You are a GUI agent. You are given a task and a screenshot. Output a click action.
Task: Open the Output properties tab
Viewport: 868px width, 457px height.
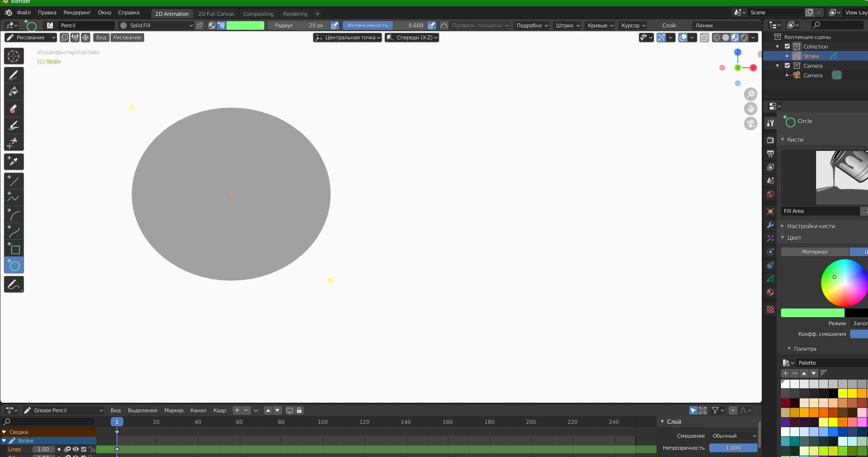pyautogui.click(x=770, y=153)
